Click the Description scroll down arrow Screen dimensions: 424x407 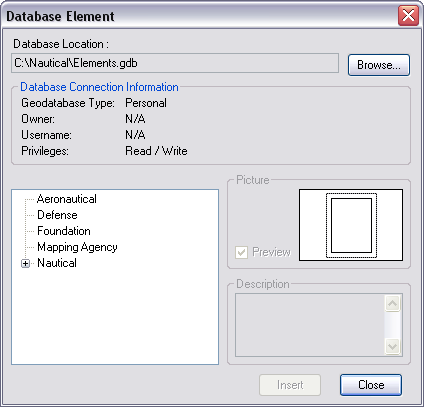393,346
